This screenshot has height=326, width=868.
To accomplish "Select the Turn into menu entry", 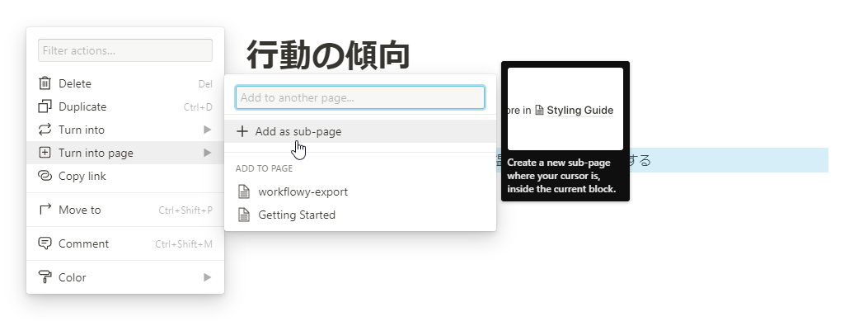I will (125, 130).
